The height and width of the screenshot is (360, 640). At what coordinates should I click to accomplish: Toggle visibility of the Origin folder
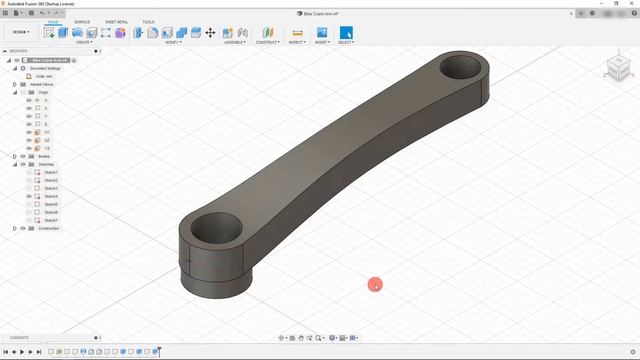[23, 92]
